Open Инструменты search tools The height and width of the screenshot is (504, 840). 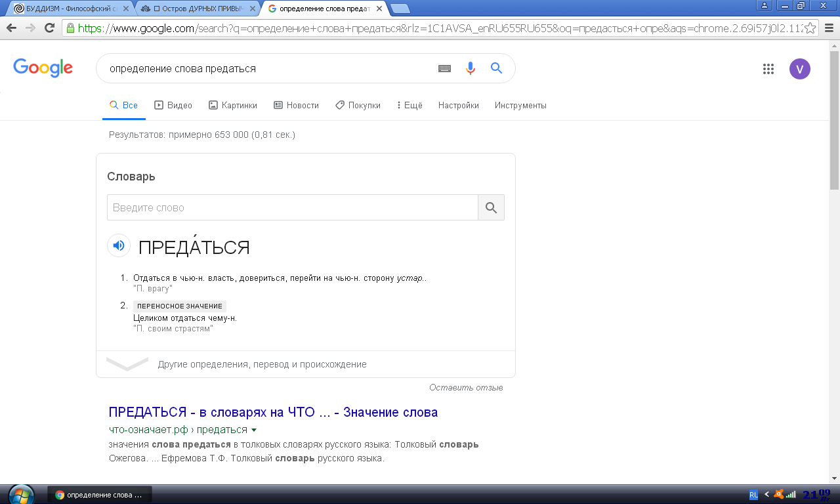click(520, 105)
